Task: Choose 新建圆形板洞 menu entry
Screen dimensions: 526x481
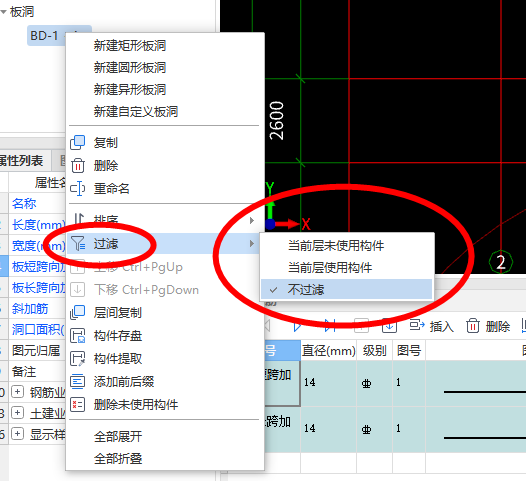Action: [130, 67]
